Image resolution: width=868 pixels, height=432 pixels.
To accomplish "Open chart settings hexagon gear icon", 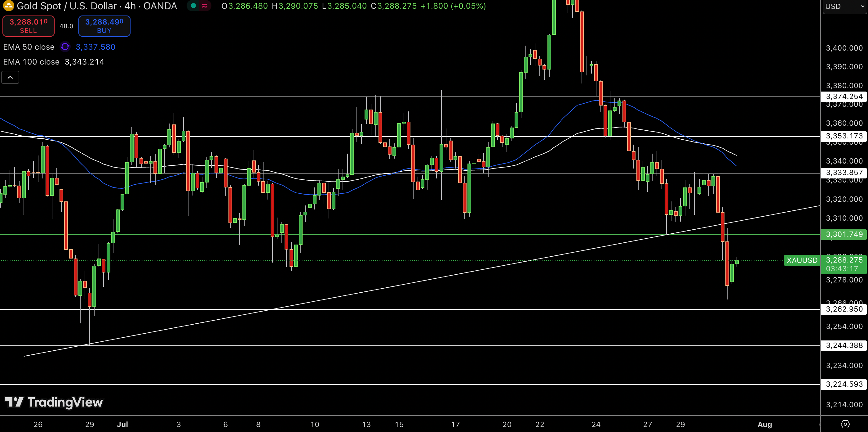I will pos(845,424).
